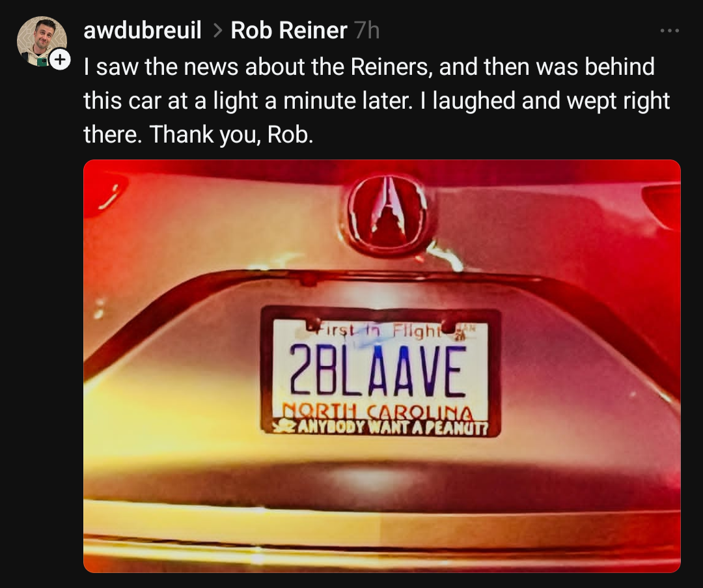Click the 7h post timestamp
This screenshot has width=703, height=588.
(x=366, y=31)
